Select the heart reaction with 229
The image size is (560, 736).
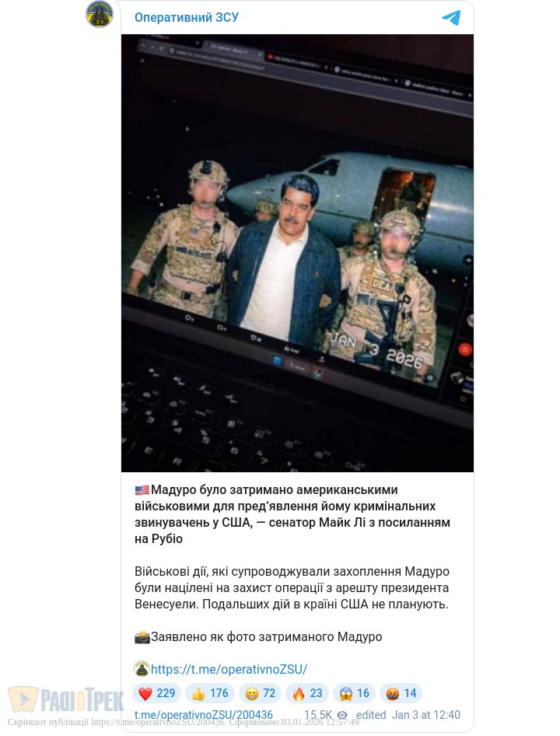click(157, 693)
